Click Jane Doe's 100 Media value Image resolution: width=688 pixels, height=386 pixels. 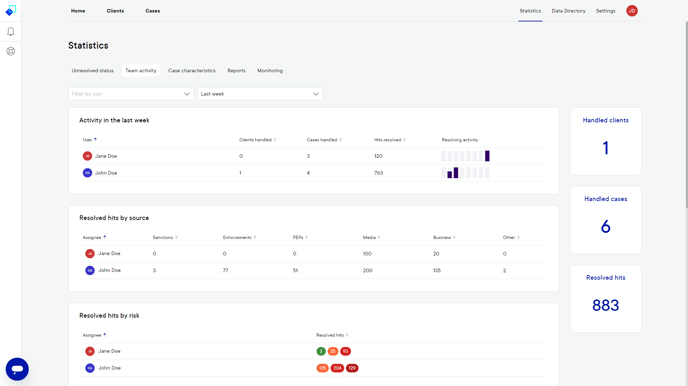click(x=367, y=254)
